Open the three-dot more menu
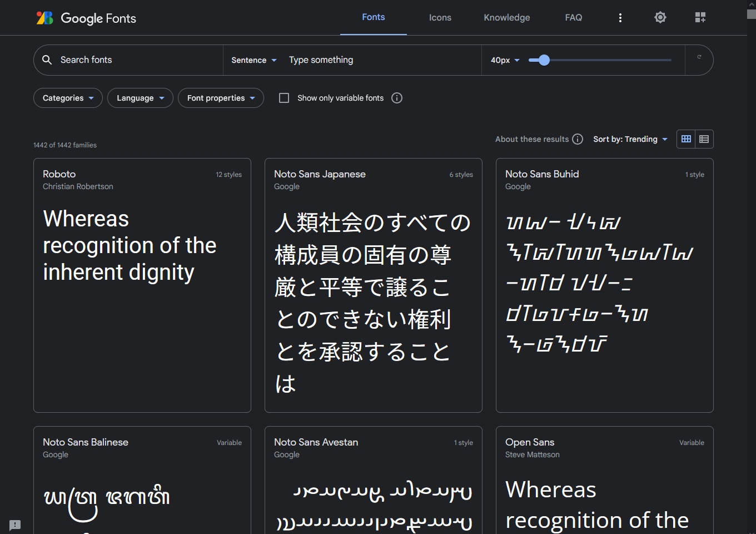 point(620,18)
